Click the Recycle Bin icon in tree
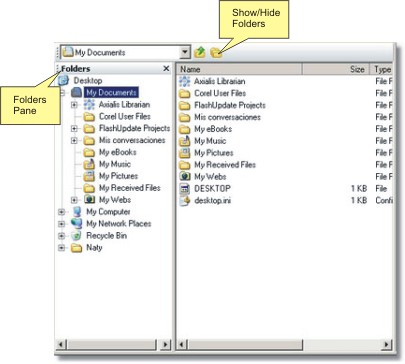Image resolution: width=405 pixels, height=364 pixels. point(77,236)
